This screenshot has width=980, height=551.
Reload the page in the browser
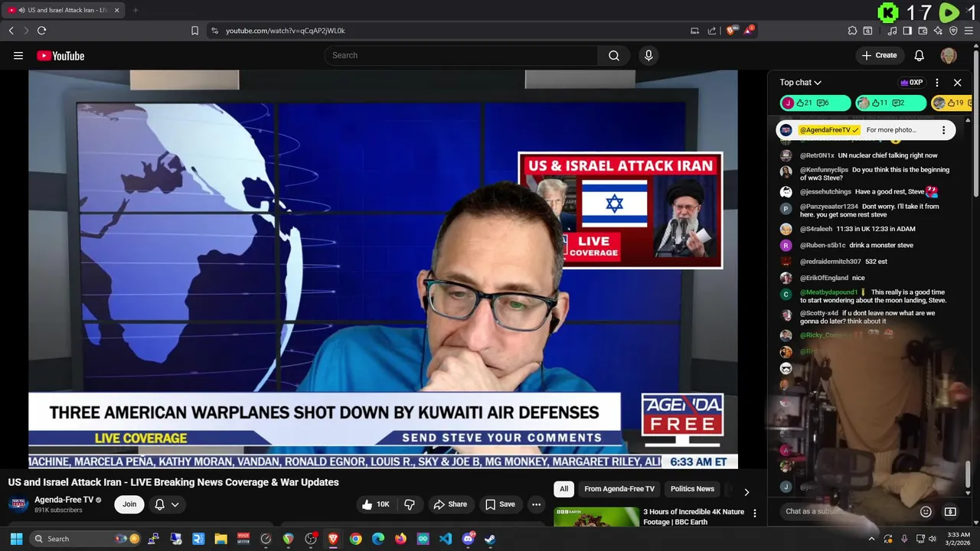[41, 31]
